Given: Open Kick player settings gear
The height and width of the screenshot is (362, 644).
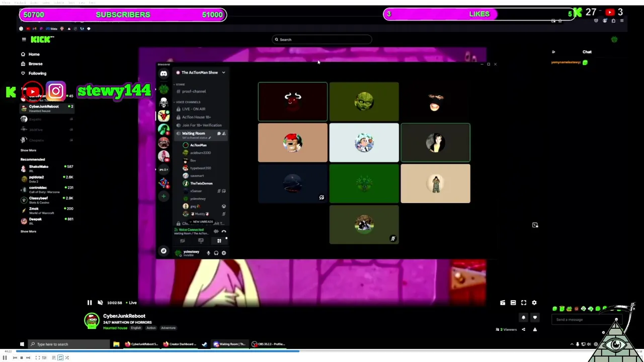Looking at the screenshot, I should pos(534,303).
